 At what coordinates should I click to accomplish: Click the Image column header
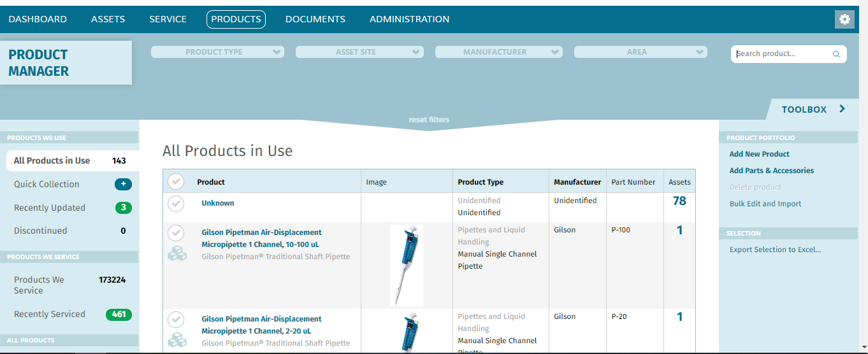(x=376, y=182)
